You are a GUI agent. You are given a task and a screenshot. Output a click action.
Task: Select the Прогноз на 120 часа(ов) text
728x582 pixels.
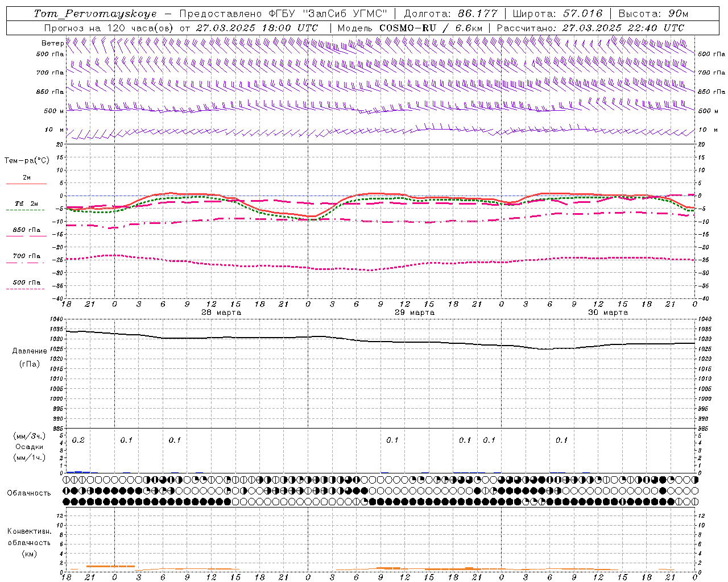(109, 28)
